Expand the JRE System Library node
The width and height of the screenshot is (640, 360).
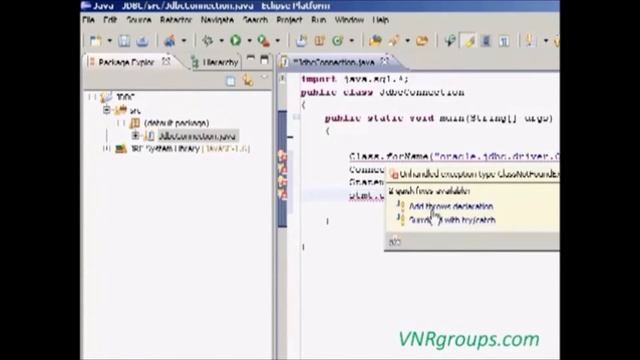coord(107,149)
